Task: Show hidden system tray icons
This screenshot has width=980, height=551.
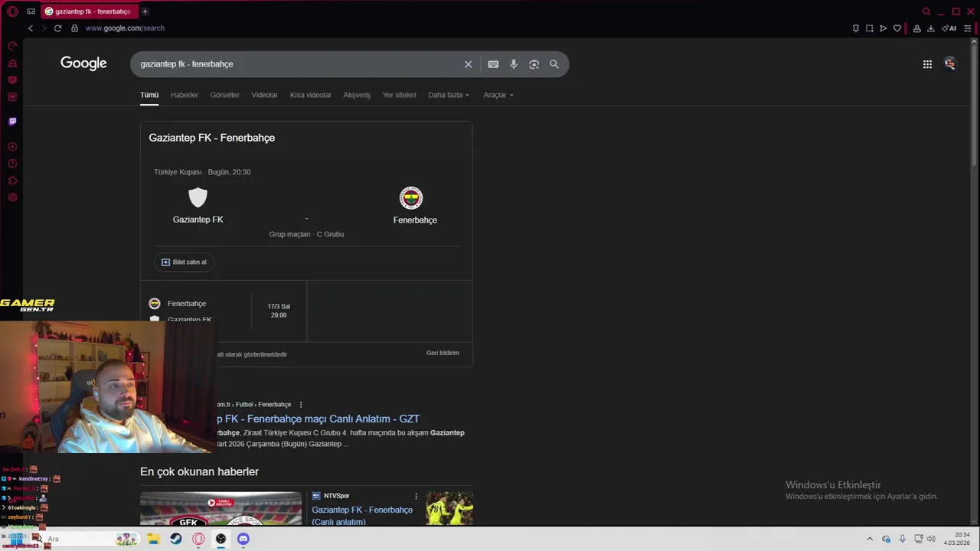Action: pyautogui.click(x=870, y=539)
